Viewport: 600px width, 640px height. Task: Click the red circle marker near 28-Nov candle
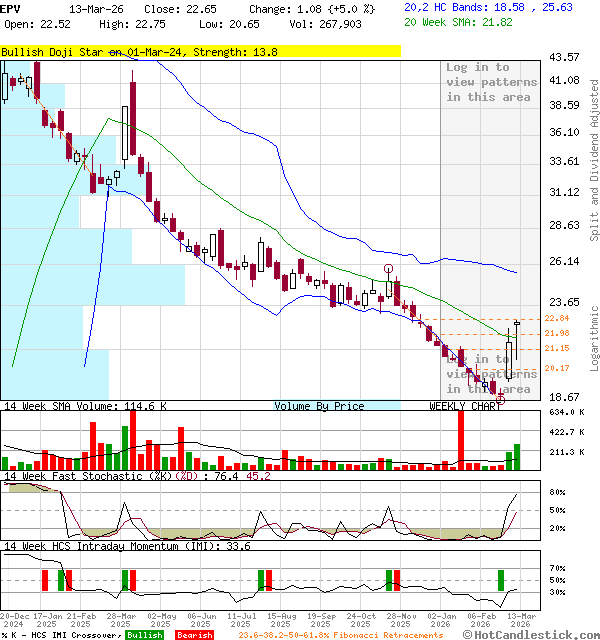389,269
